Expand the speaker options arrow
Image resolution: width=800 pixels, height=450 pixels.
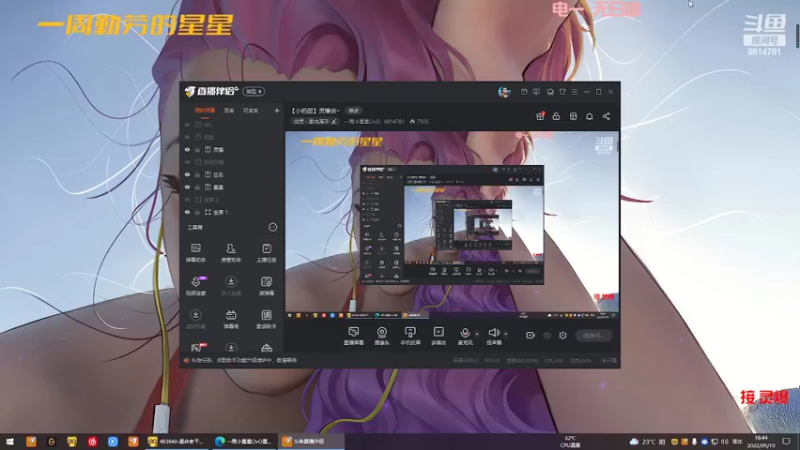point(506,334)
